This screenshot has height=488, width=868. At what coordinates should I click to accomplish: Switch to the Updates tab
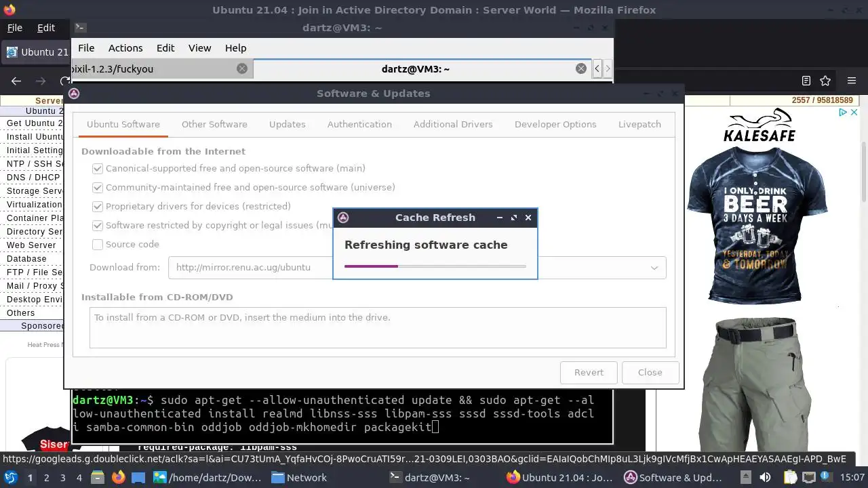(288, 124)
